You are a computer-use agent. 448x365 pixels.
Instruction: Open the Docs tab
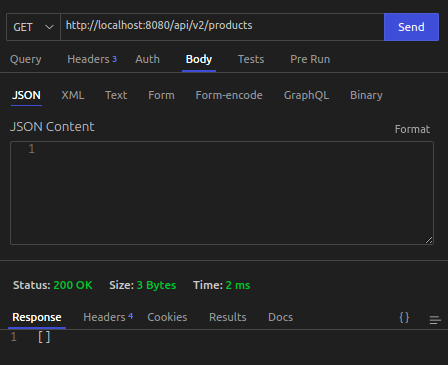280,317
